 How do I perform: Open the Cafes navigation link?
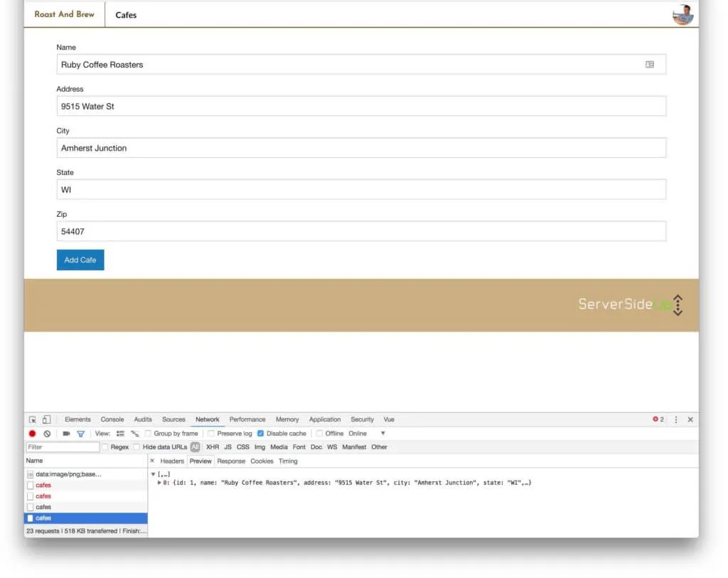click(x=126, y=15)
